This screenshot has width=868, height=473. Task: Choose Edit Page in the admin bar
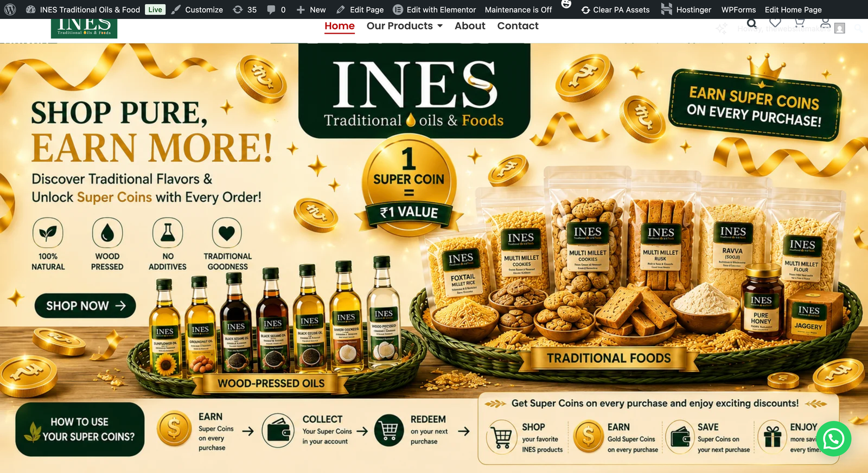coord(360,9)
